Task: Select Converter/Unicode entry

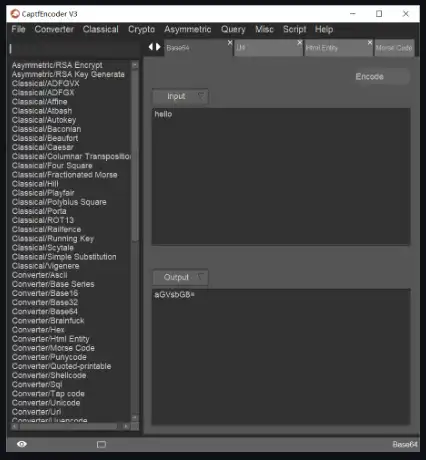Action: click(x=46, y=403)
